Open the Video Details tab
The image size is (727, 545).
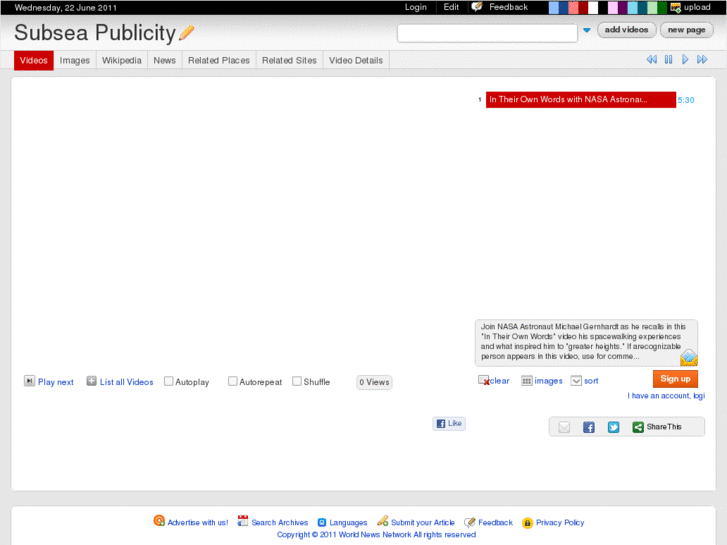click(x=356, y=60)
